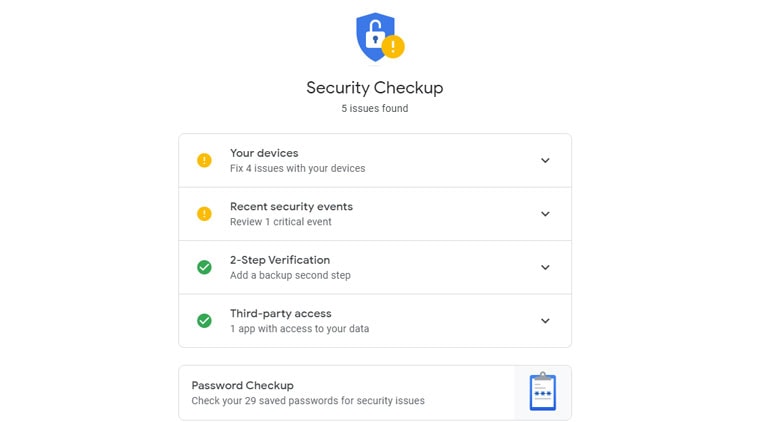Select the Recent security events title

291,207
